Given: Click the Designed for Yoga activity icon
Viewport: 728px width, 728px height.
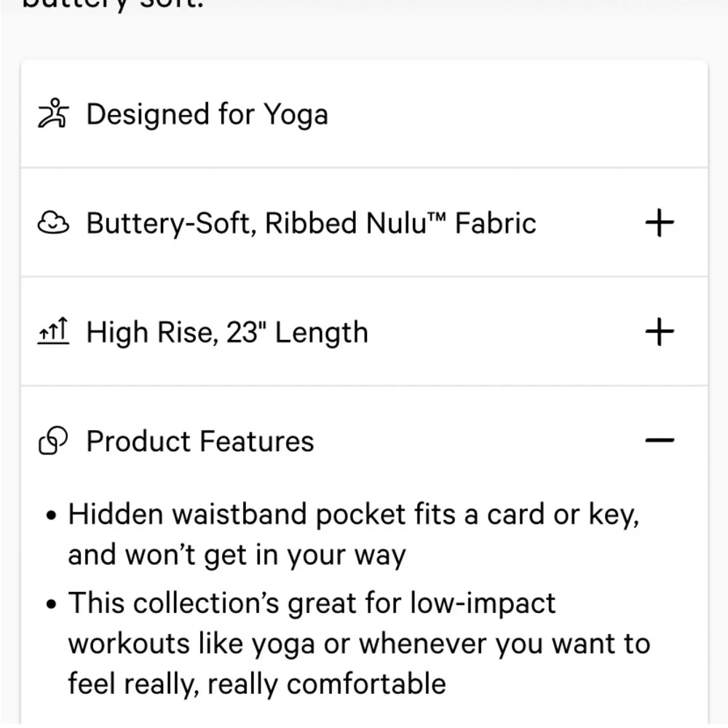Looking at the screenshot, I should [52, 114].
